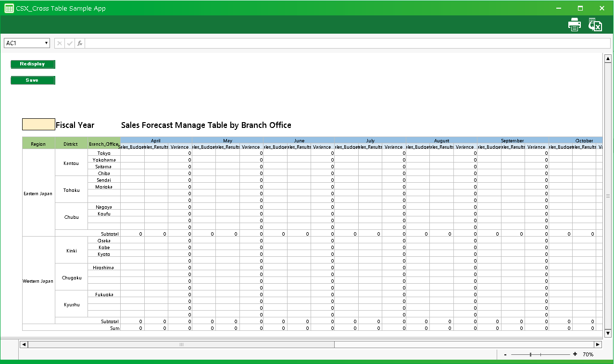Screen dimensions: 614x364
Task: Click the vertical scrollbar up arrow
Action: pyautogui.click(x=608, y=58)
